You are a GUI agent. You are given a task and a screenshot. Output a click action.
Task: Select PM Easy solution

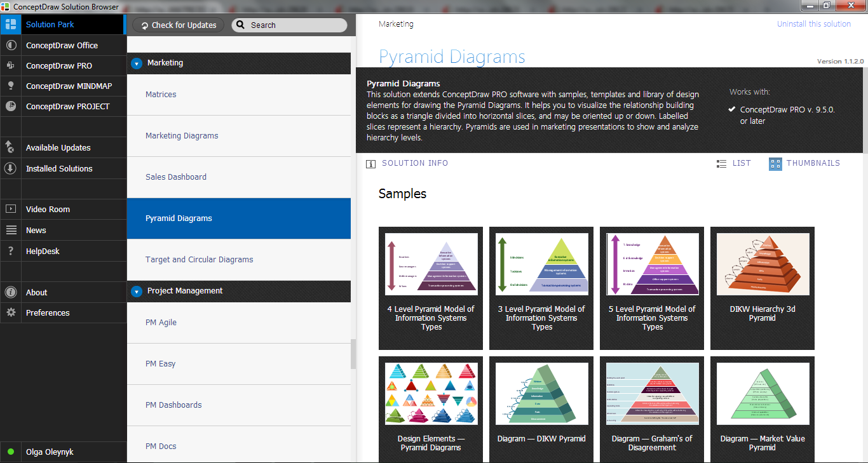click(x=239, y=364)
